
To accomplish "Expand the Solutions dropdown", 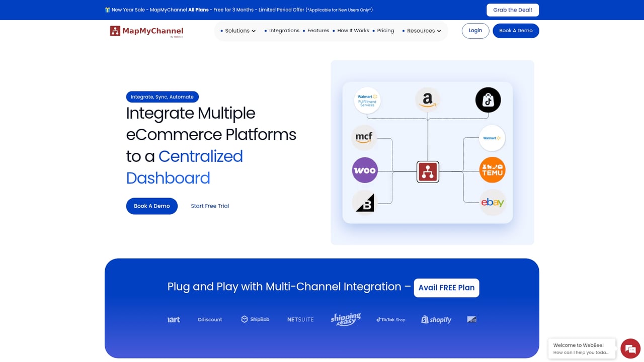I will [x=238, y=31].
